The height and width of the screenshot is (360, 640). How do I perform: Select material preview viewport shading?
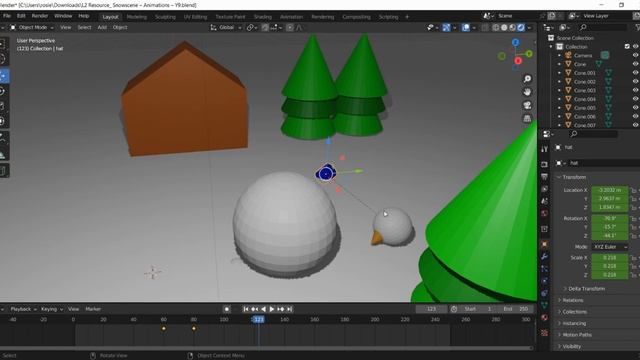pyautogui.click(x=512, y=27)
